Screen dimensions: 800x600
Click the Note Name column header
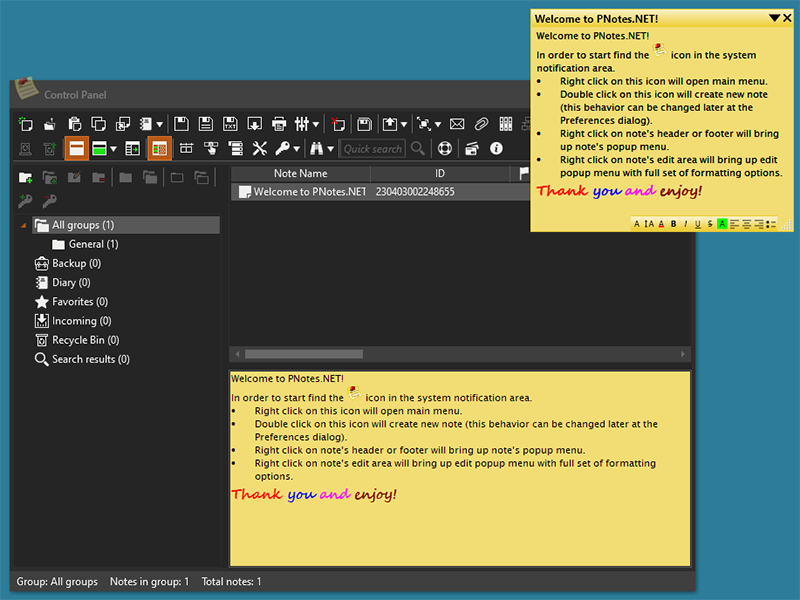pos(300,174)
